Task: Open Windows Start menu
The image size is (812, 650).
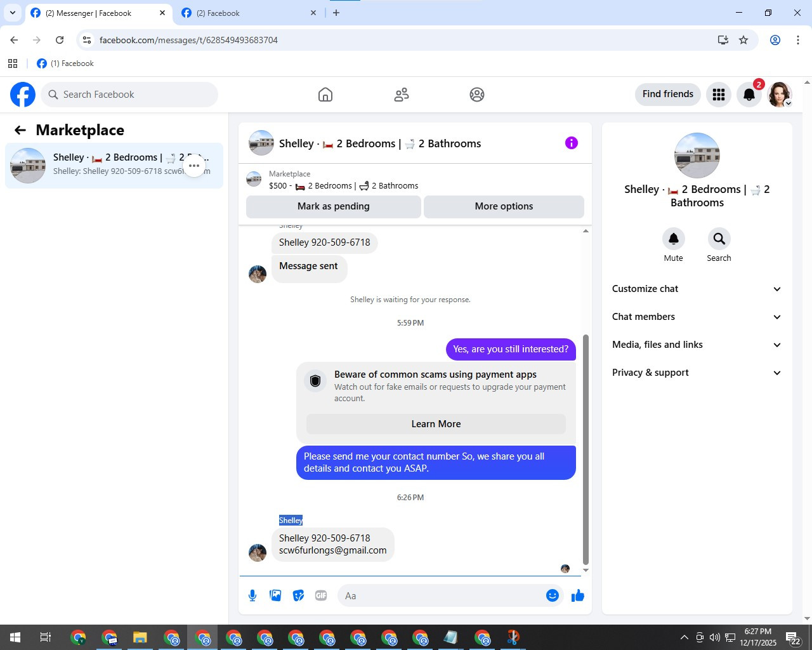Action: pos(15,637)
